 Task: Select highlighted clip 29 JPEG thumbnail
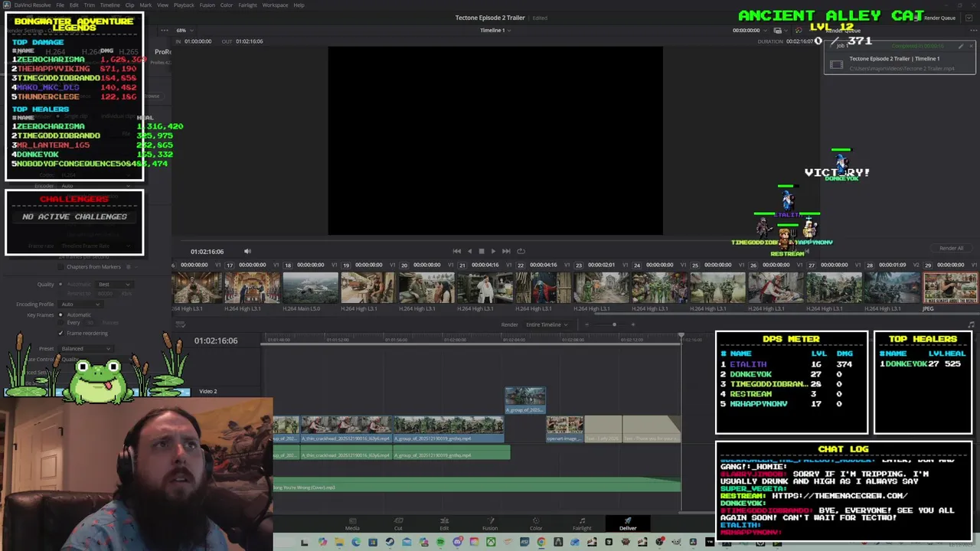[950, 288]
